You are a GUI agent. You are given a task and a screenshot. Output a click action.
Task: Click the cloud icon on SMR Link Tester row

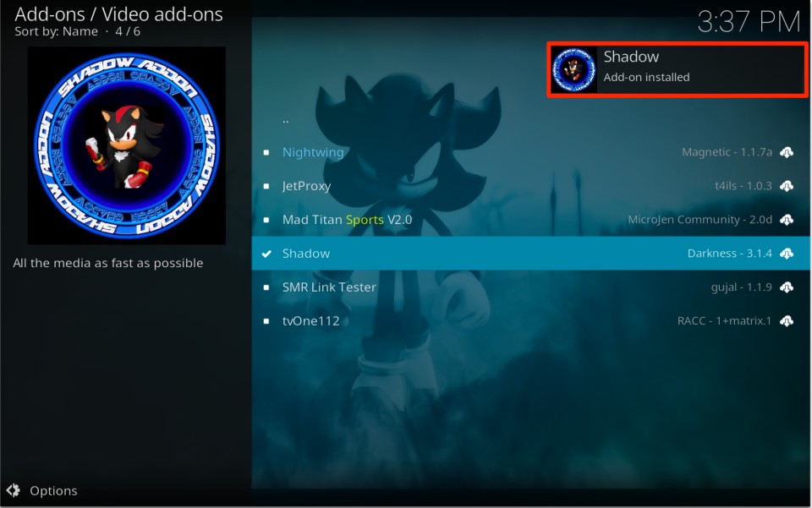(787, 287)
